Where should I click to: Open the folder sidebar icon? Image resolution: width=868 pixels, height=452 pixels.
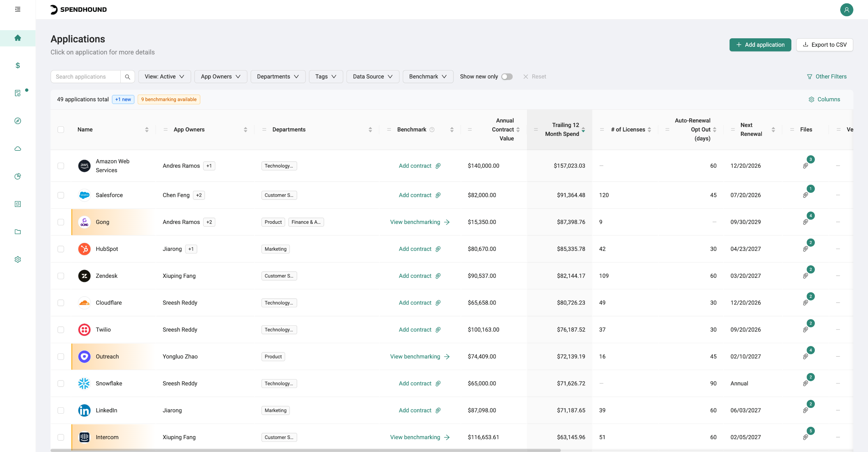(18, 232)
